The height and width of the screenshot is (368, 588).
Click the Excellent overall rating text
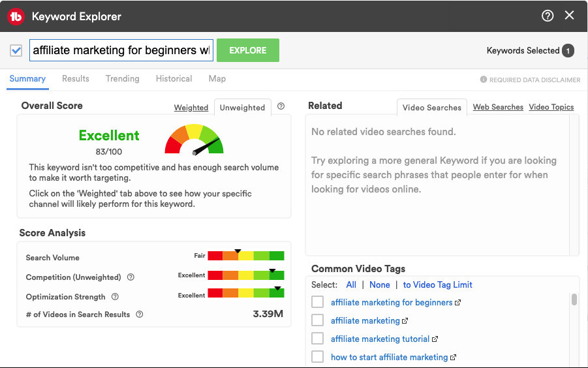pyautogui.click(x=109, y=135)
